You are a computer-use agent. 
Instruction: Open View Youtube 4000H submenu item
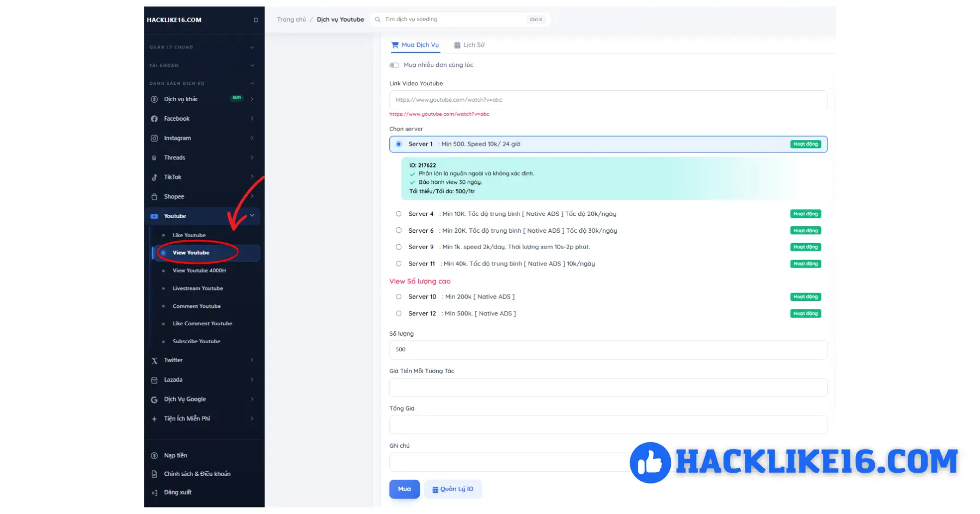(x=199, y=271)
